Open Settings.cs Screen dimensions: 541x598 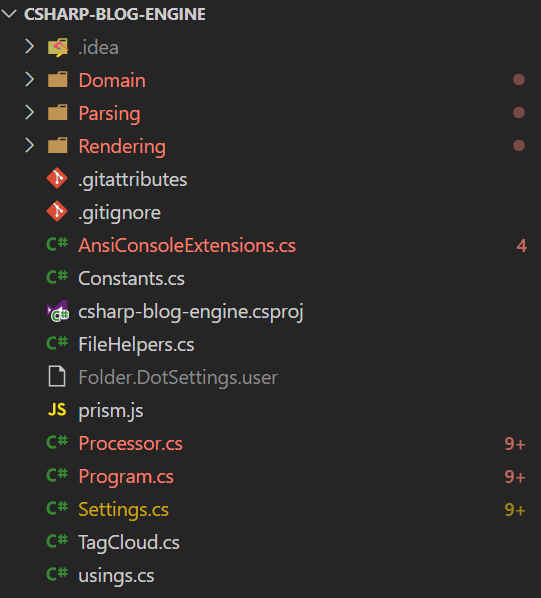[124, 510]
